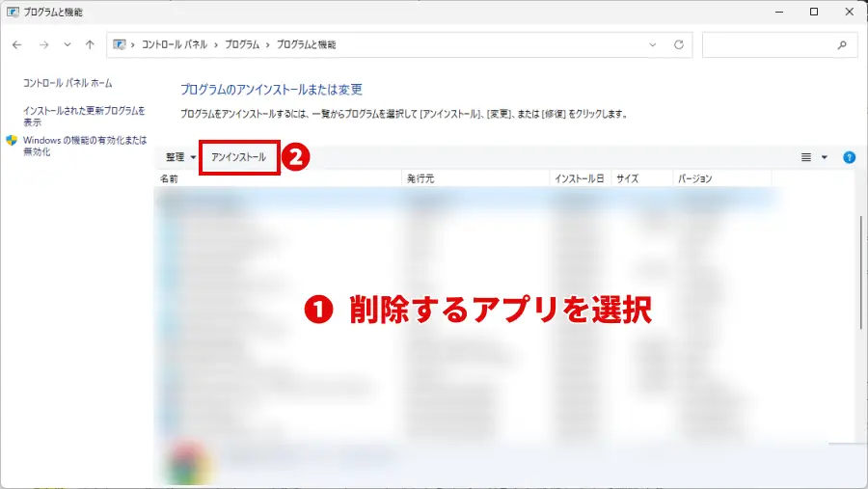
Task: Close the プログラムと機能 window
Action: (x=849, y=12)
